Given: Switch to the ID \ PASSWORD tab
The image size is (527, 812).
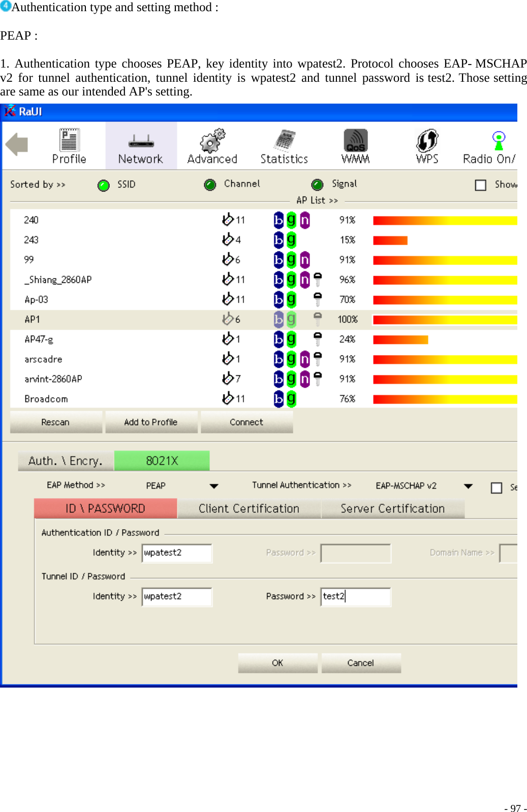Looking at the screenshot, I should [x=106, y=508].
